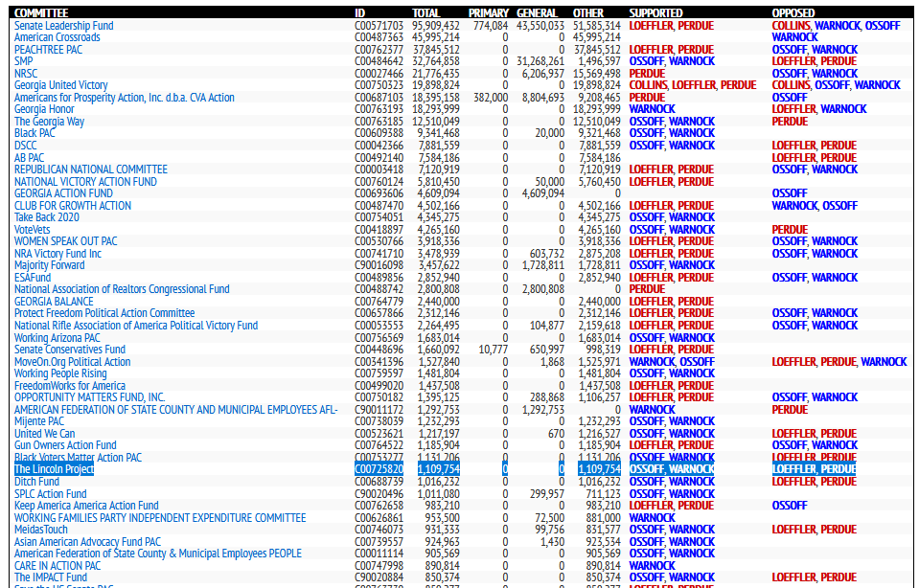Image resolution: width=919 pixels, height=588 pixels.
Task: Click Working People Rising link
Action: coord(60,374)
